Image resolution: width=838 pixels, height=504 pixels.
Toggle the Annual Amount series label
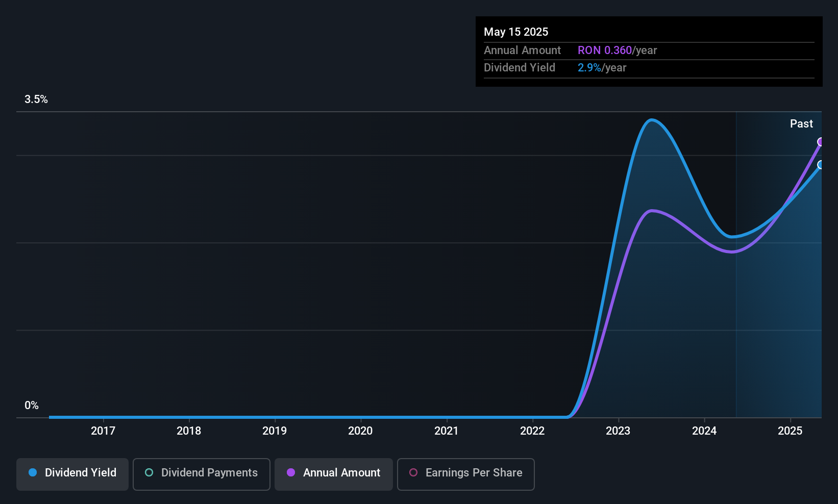tap(341, 473)
